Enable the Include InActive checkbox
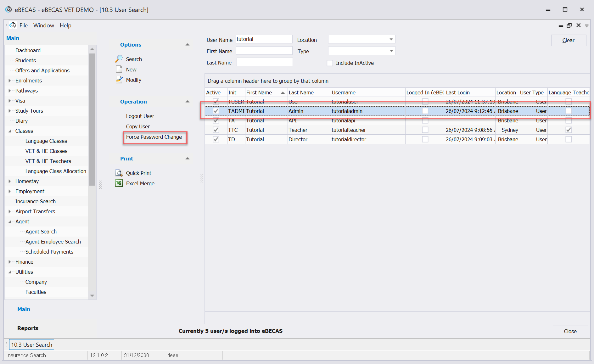 pos(330,63)
